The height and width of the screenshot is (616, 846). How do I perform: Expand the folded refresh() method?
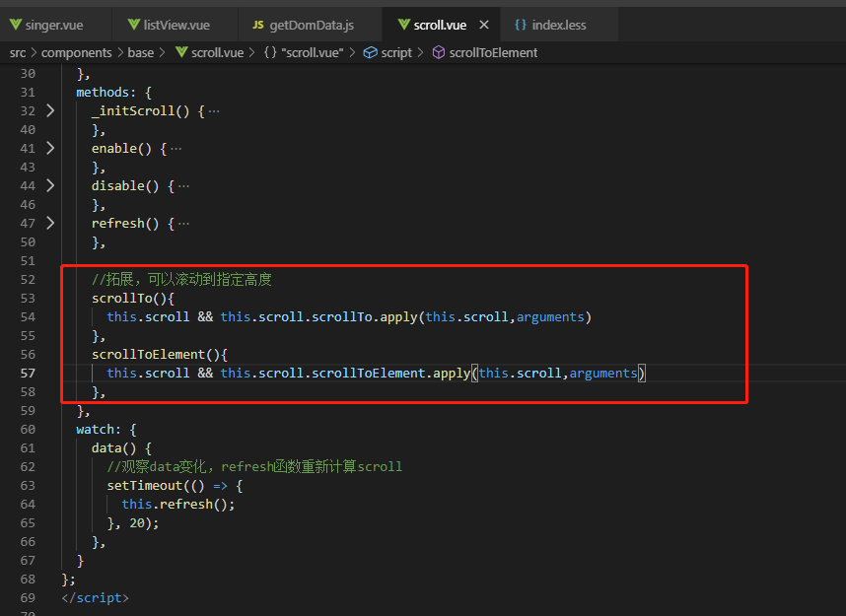(x=50, y=223)
